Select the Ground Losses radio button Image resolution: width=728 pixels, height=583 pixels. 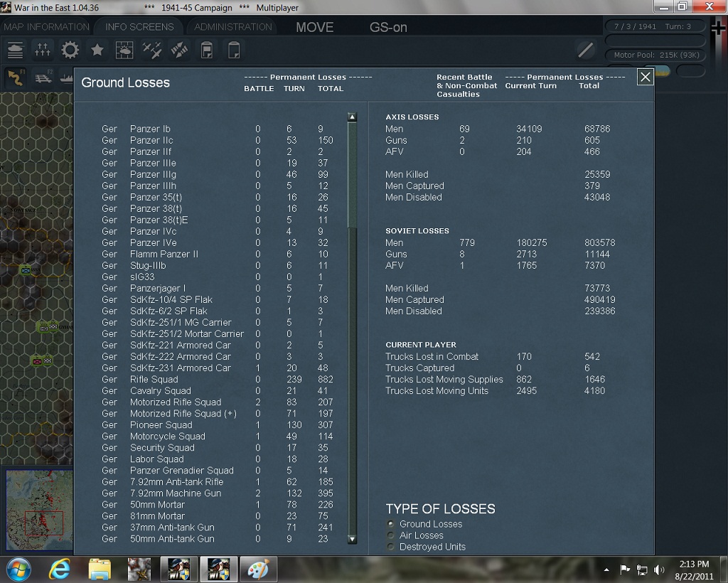pyautogui.click(x=391, y=523)
